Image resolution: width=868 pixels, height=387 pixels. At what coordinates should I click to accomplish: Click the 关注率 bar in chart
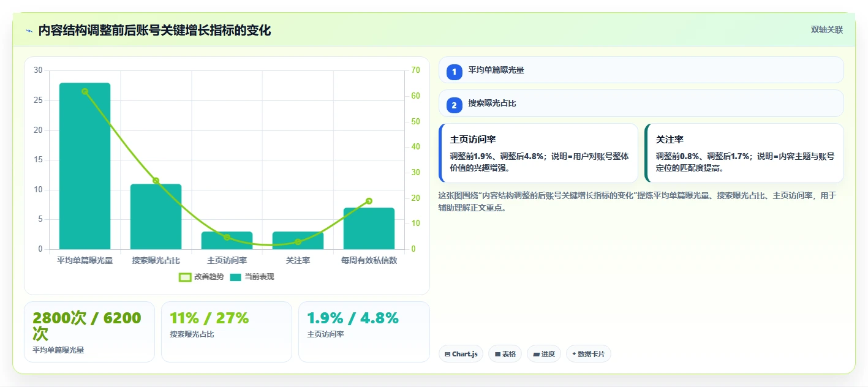pyautogui.click(x=298, y=241)
